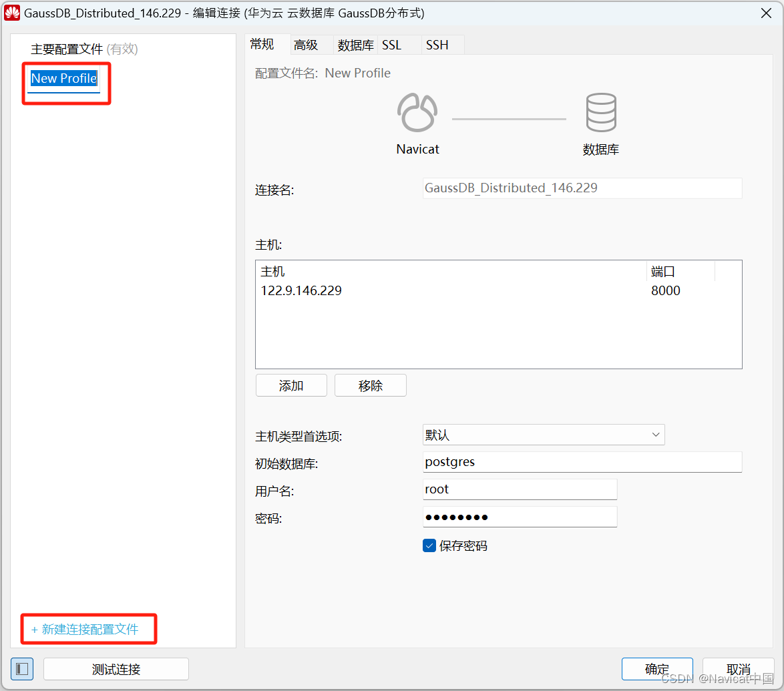Select host row 122.9.146.229

pyautogui.click(x=498, y=290)
